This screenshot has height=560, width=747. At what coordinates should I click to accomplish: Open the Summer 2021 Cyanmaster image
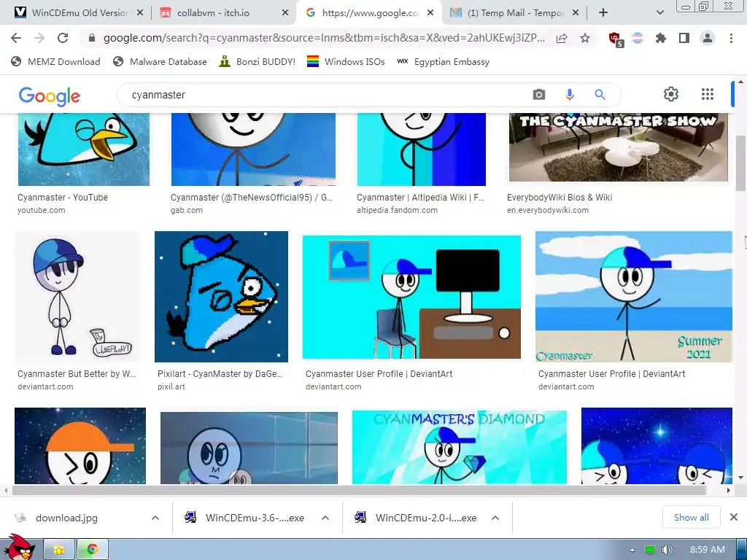coord(634,297)
